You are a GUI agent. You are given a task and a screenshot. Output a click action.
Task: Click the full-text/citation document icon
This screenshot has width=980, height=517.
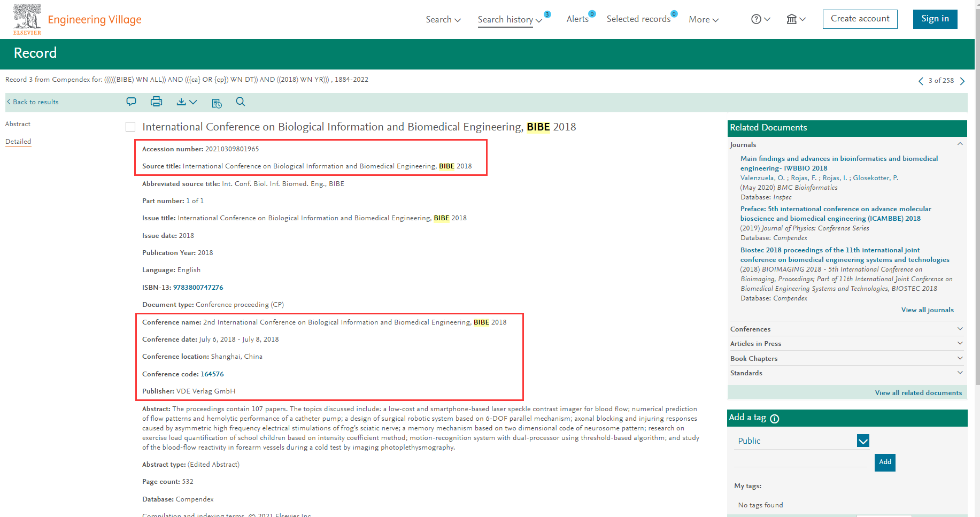click(x=217, y=103)
